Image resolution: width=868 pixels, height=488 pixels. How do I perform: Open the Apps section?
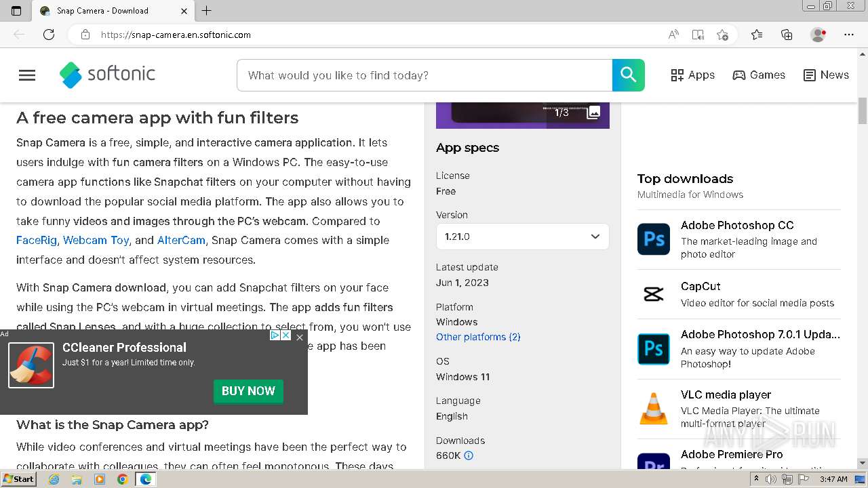(x=692, y=75)
